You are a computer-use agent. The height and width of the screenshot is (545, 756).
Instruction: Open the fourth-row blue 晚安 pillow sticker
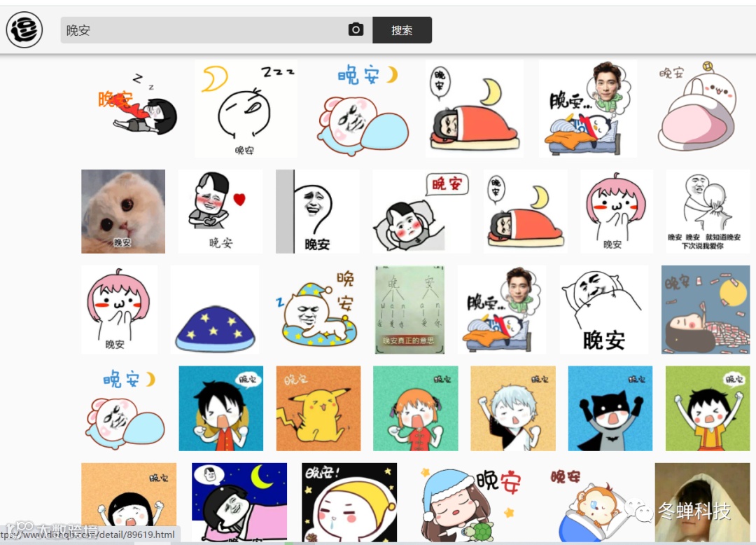[x=123, y=408]
